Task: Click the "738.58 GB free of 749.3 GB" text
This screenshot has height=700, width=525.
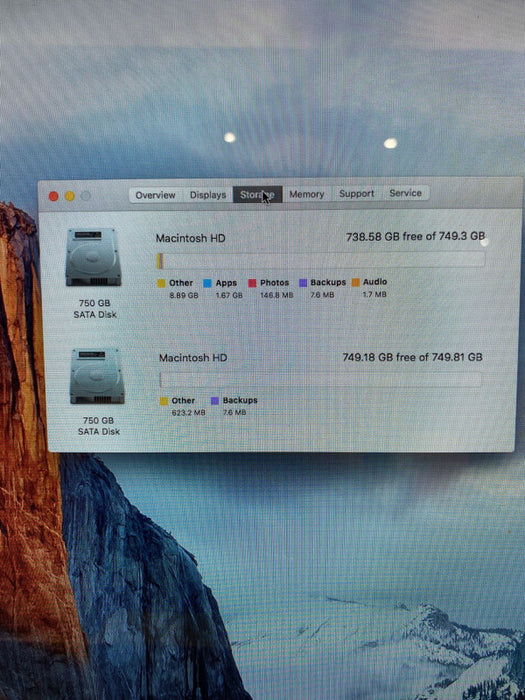Action: click(x=415, y=236)
